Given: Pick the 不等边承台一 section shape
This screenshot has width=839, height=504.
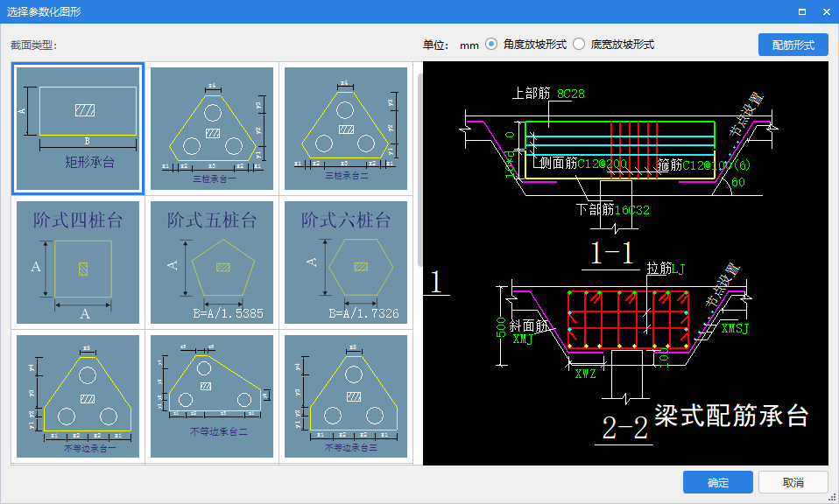Looking at the screenshot, I should pos(78,396).
